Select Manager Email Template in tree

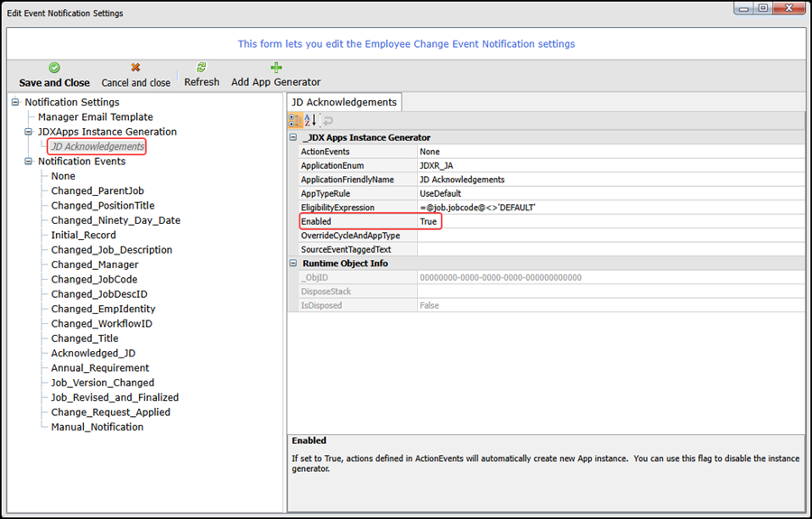(x=95, y=117)
